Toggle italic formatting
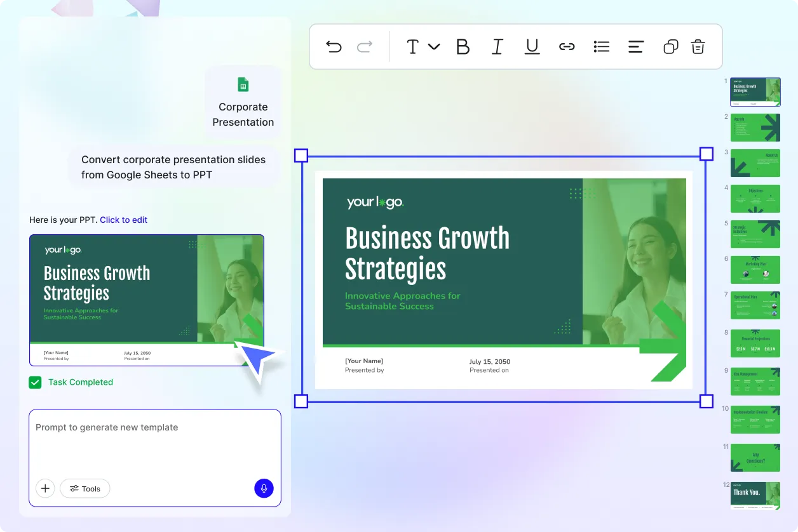 [x=497, y=46]
